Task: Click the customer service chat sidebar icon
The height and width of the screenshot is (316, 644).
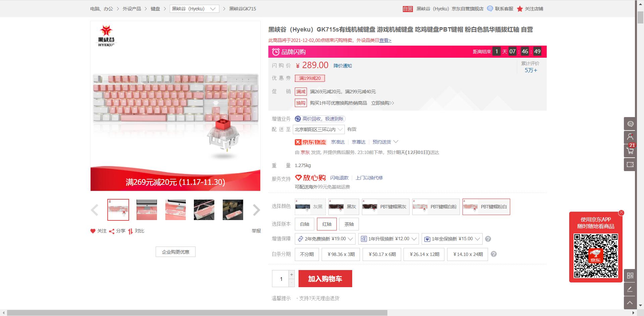Action: (x=630, y=124)
